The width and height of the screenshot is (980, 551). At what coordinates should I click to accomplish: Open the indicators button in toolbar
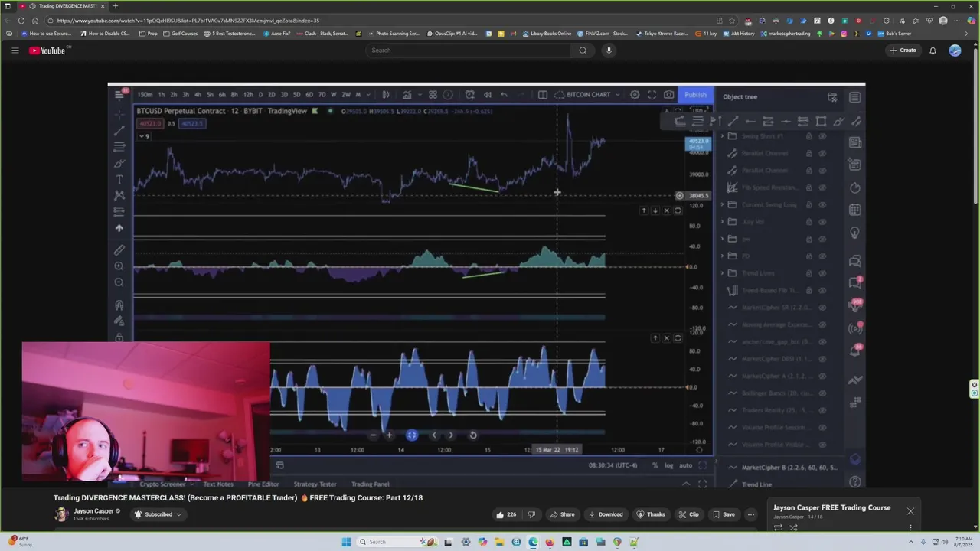click(x=407, y=95)
